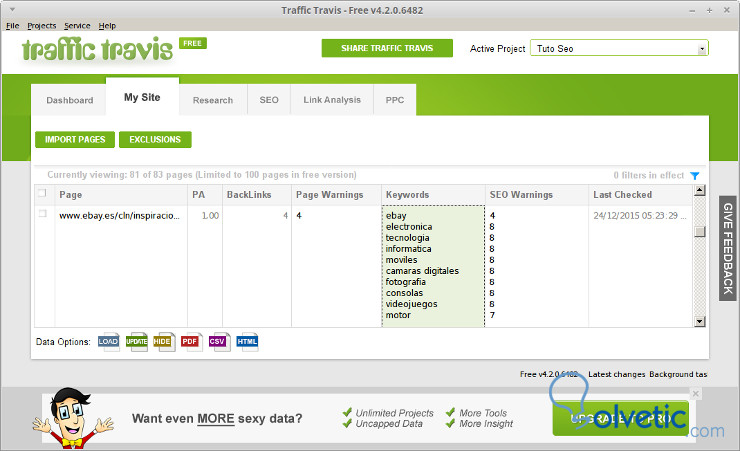
Task: Check the www.ebay.es row checkbox
Action: [42, 214]
